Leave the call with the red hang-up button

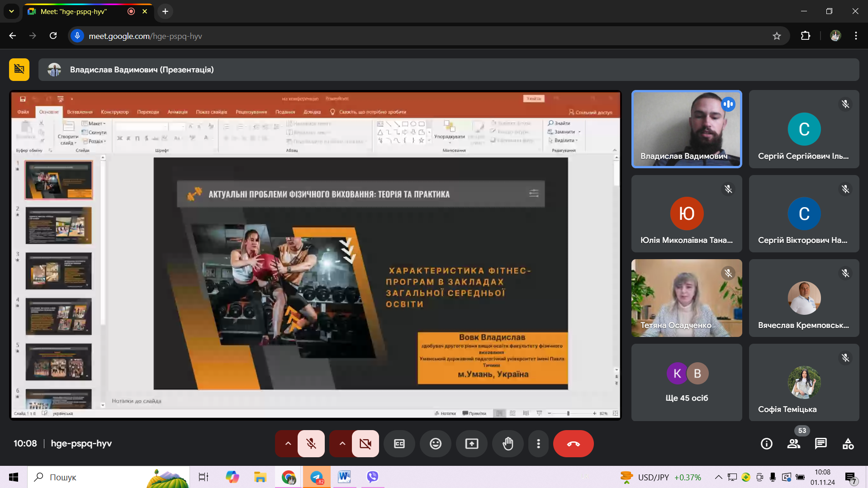pos(574,444)
